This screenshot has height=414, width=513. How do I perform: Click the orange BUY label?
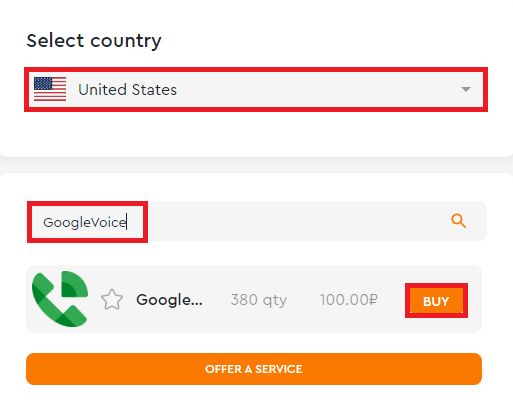pos(436,301)
